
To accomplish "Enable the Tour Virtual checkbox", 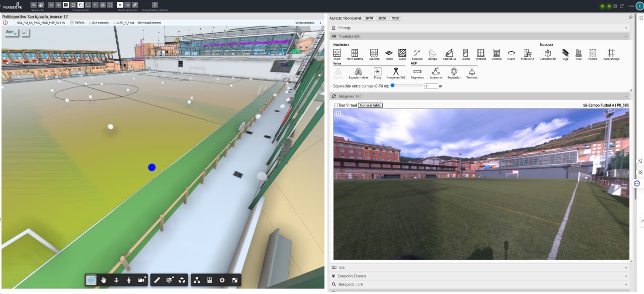I will point(336,106).
